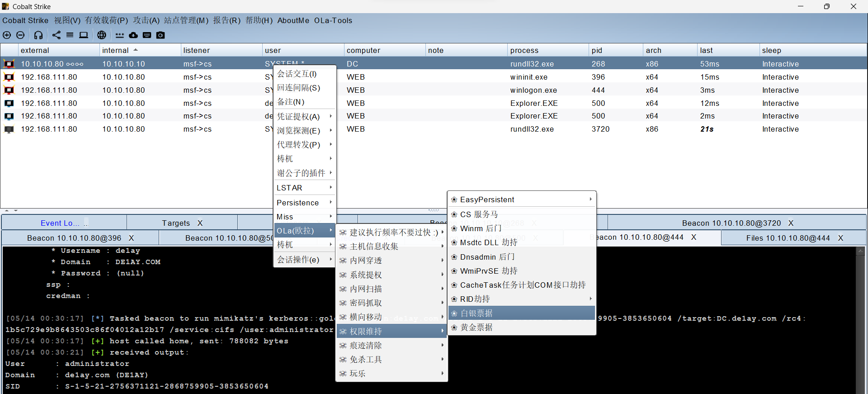The width and height of the screenshot is (868, 394).
Task: Click the icon beside CS 服务马 entry
Action: pos(454,214)
